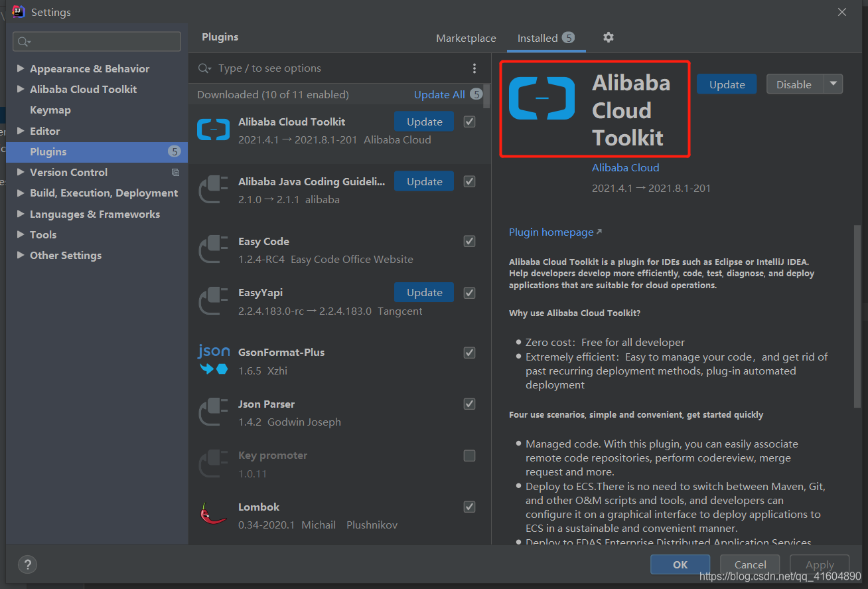Confirm with the OK button
This screenshot has height=589, width=868.
click(680, 564)
